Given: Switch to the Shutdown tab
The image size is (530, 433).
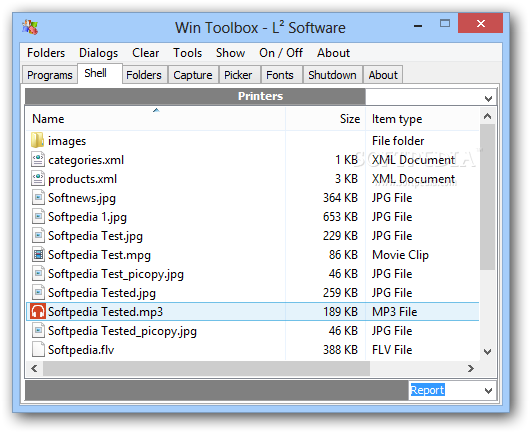Looking at the screenshot, I should click(332, 75).
